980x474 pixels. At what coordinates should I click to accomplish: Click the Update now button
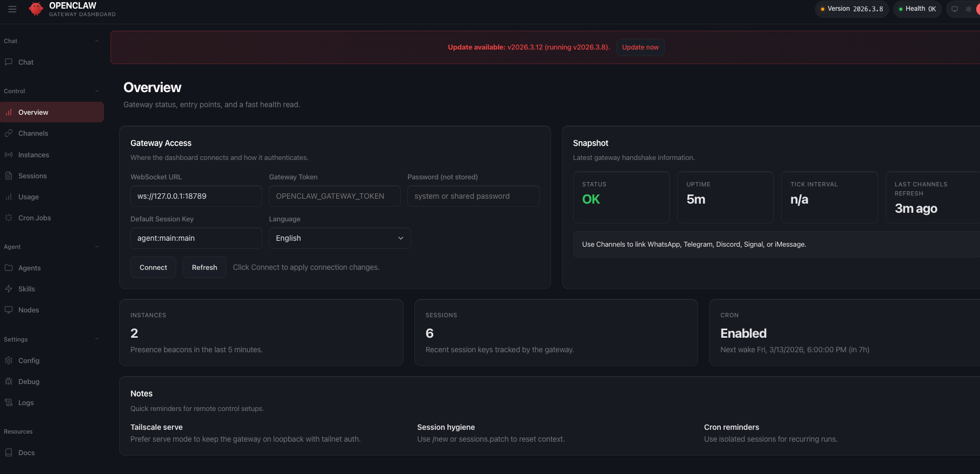(640, 47)
